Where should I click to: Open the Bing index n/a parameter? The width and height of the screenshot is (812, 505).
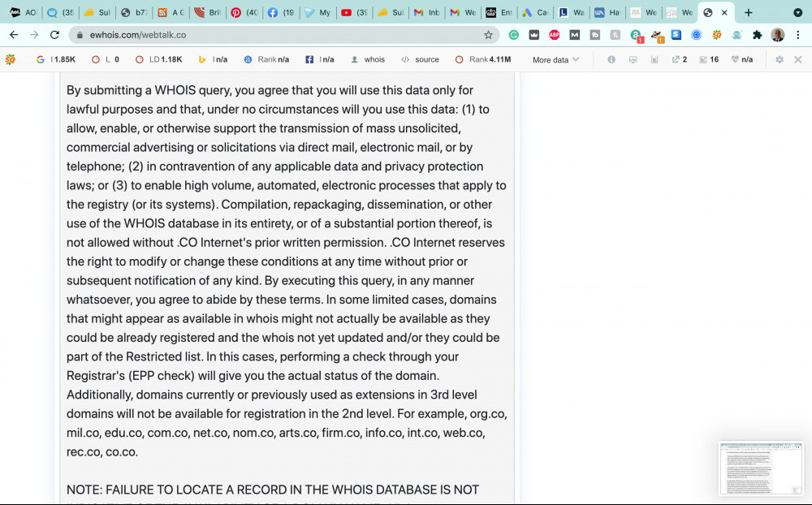point(214,59)
